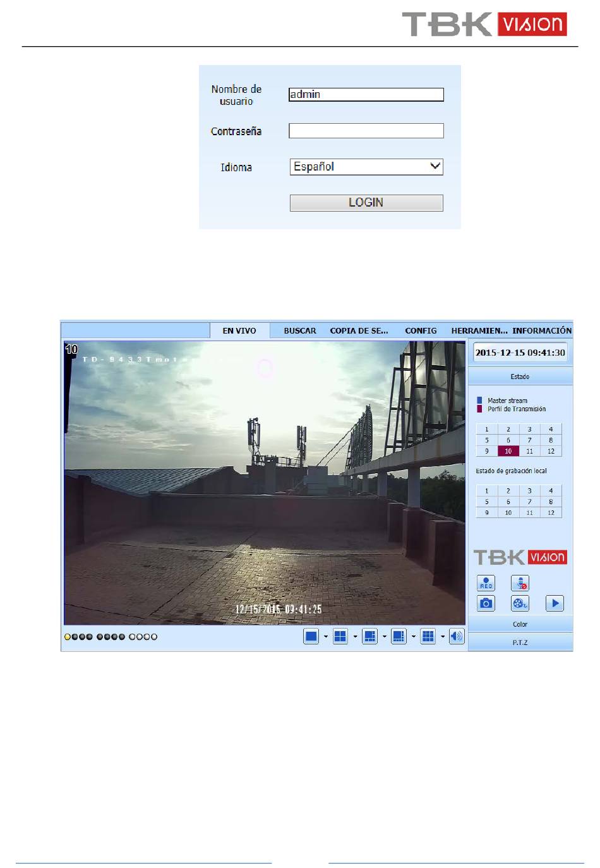Select channel 10 in local recording grid
The image size is (600, 868).
[x=508, y=512]
